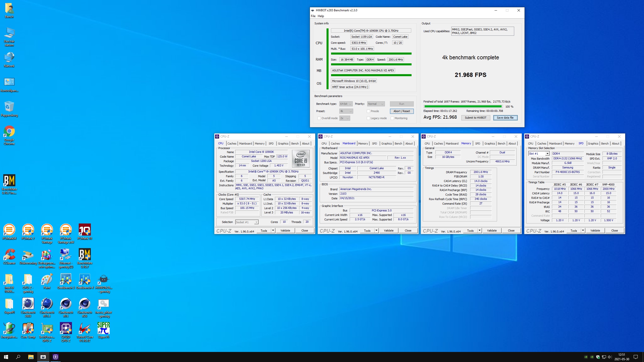Image resolution: width=644 pixels, height=362 pixels.
Task: Enable Overkill mode checkbox
Action: tap(319, 118)
